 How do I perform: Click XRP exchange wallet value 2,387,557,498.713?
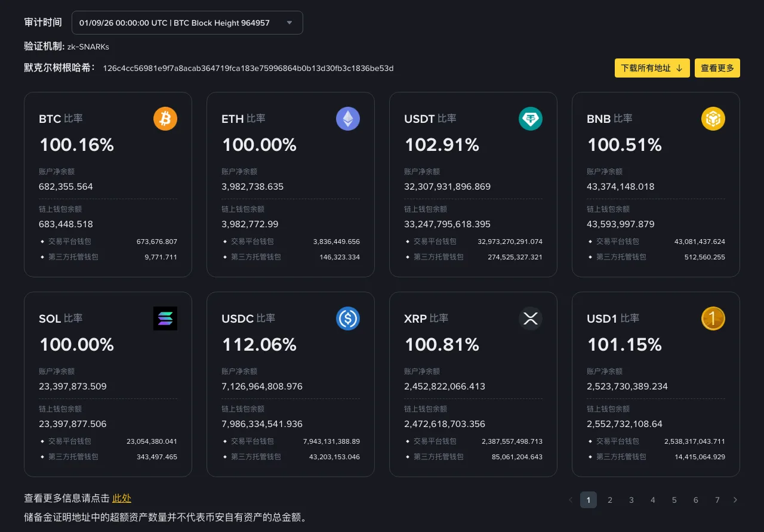pyautogui.click(x=512, y=441)
